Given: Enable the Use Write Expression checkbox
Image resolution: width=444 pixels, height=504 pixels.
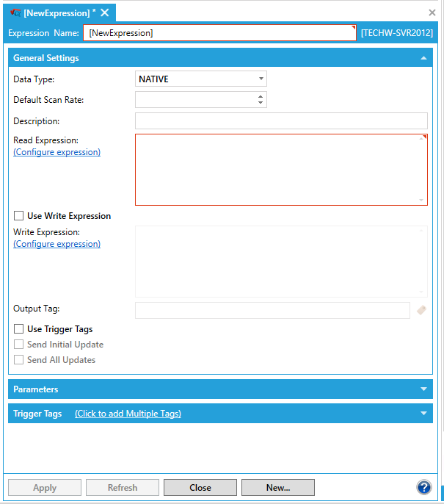Looking at the screenshot, I should (x=19, y=216).
